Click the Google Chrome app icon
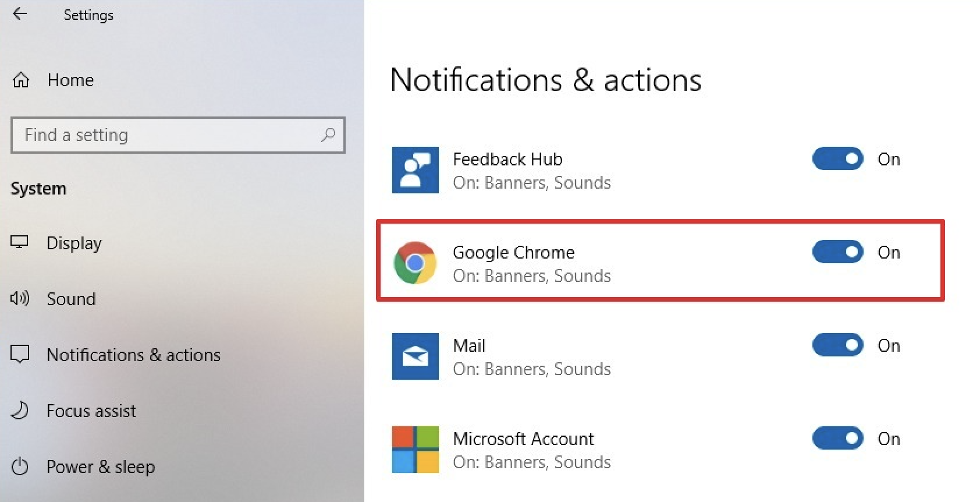 click(x=415, y=263)
